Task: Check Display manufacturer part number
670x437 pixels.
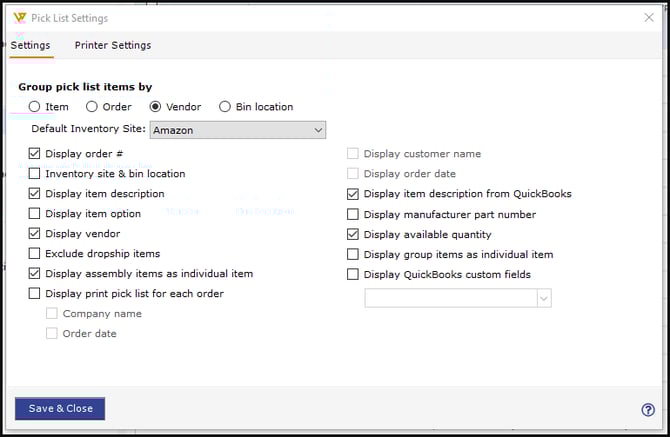Action: pos(352,214)
